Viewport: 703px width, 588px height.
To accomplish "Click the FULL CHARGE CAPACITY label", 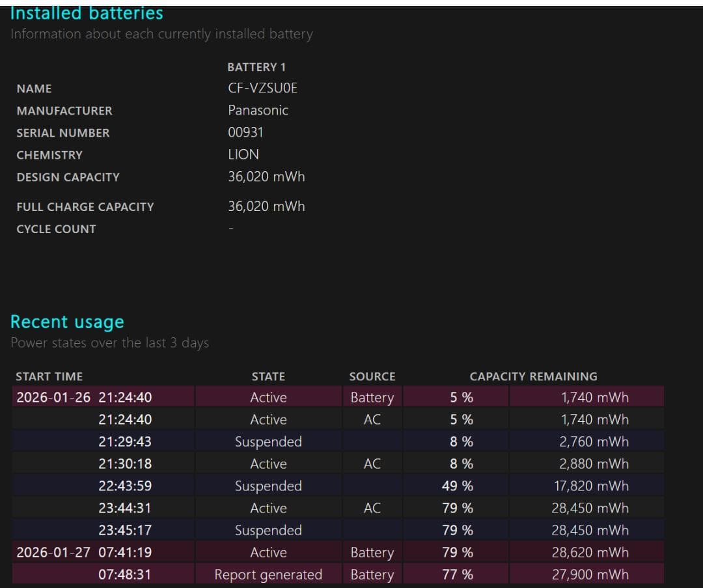I will tap(85, 207).
